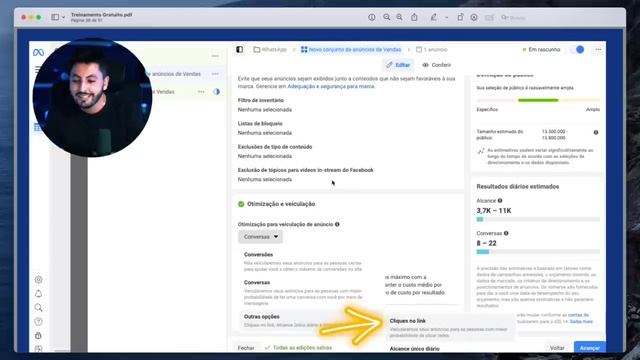Viewport: 640px width, 360px height.
Task: Click the presenter webcam circle overlay
Action: 92,97
